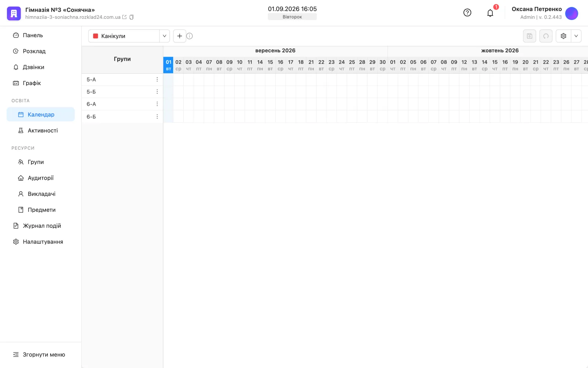
Task: Open school site via external link icon
Action: pos(124,17)
